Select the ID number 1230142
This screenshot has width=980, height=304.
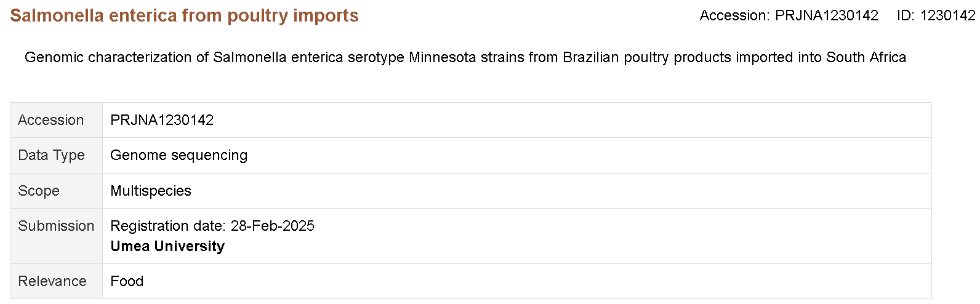pos(947,16)
